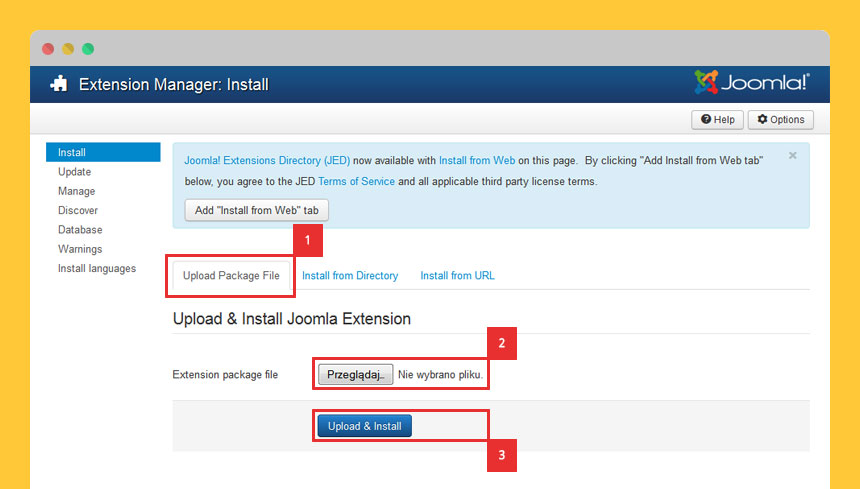Image resolution: width=860 pixels, height=489 pixels.
Task: Open Warnings in the sidebar
Action: (x=80, y=249)
